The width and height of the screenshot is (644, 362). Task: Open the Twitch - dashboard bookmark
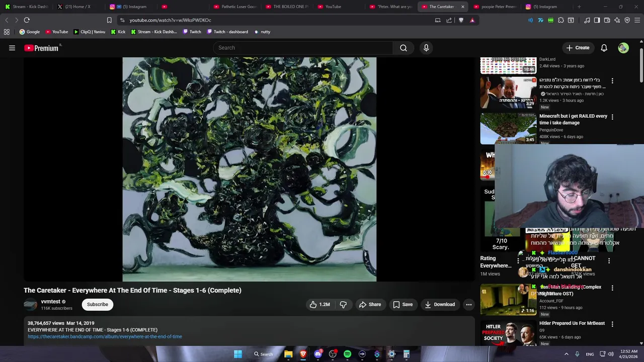227,32
